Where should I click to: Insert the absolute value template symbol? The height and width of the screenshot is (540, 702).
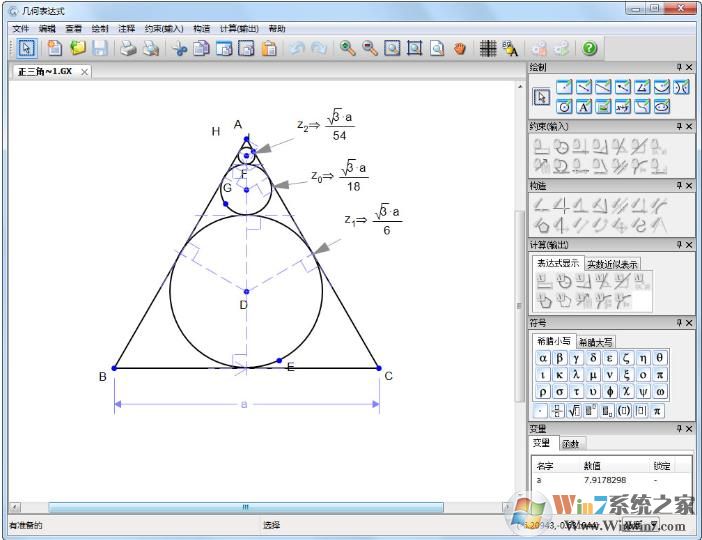tap(641, 411)
